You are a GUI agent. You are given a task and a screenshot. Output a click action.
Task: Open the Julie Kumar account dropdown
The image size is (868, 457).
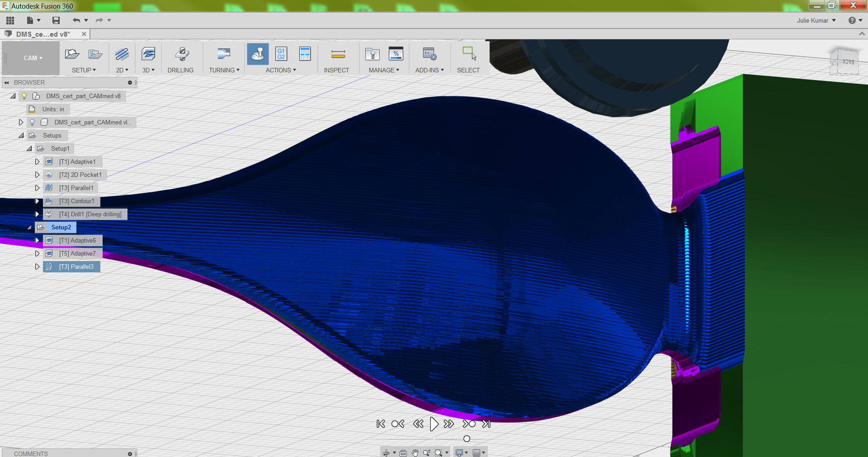coord(816,20)
